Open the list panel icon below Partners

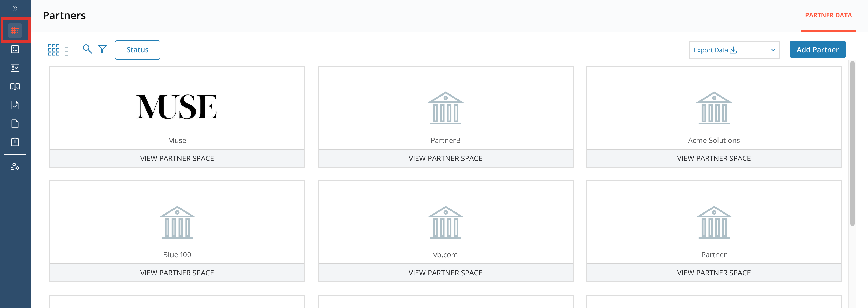pyautogui.click(x=15, y=49)
